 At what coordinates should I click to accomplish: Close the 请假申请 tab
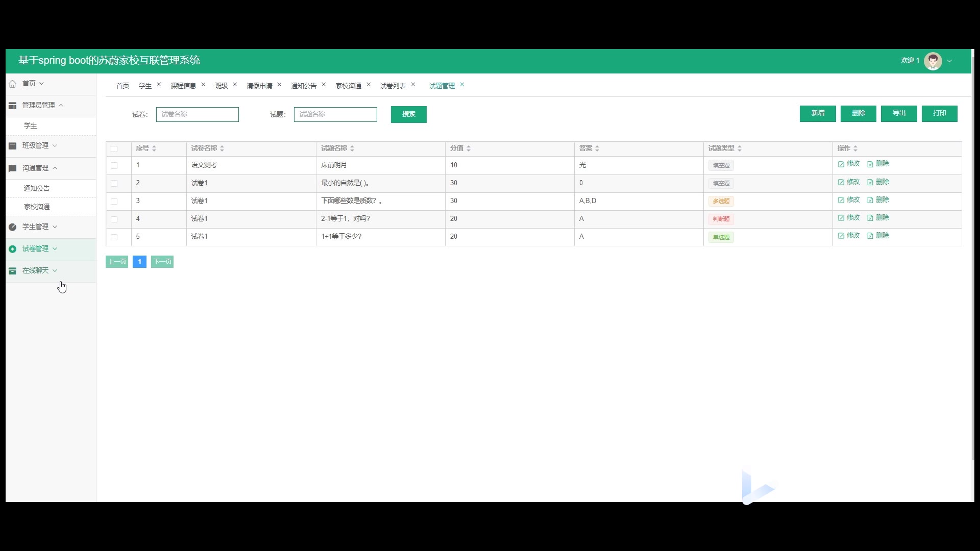(x=279, y=85)
